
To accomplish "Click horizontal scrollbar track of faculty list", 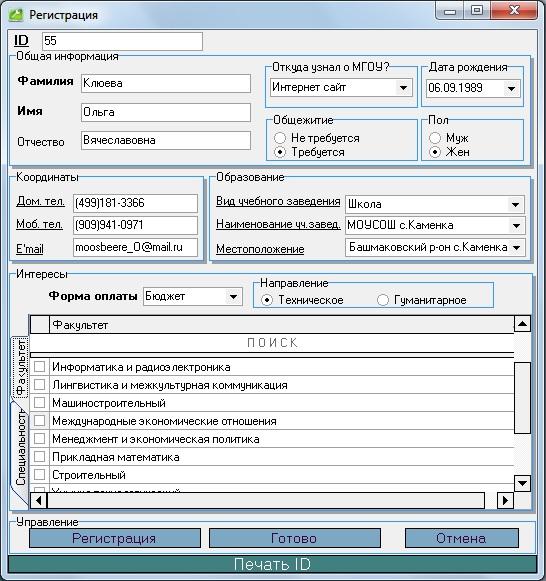I will point(266,501).
